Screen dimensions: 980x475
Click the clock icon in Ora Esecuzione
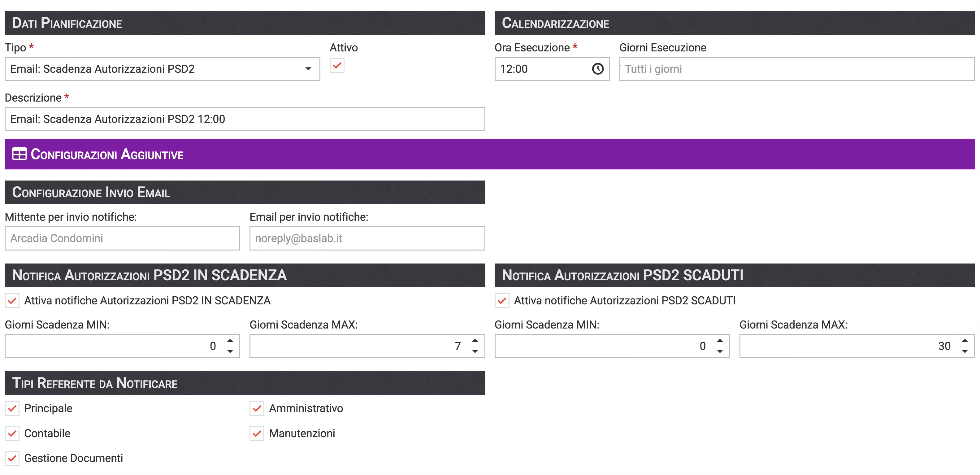click(x=597, y=69)
